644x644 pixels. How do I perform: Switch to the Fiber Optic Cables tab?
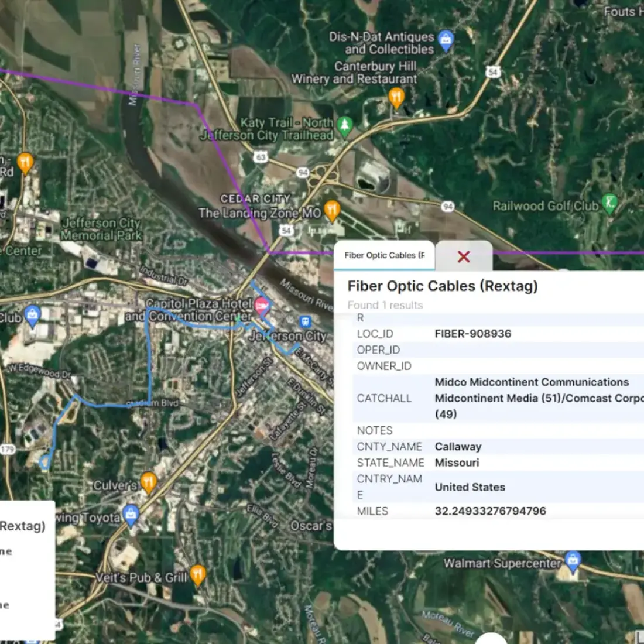(x=384, y=255)
